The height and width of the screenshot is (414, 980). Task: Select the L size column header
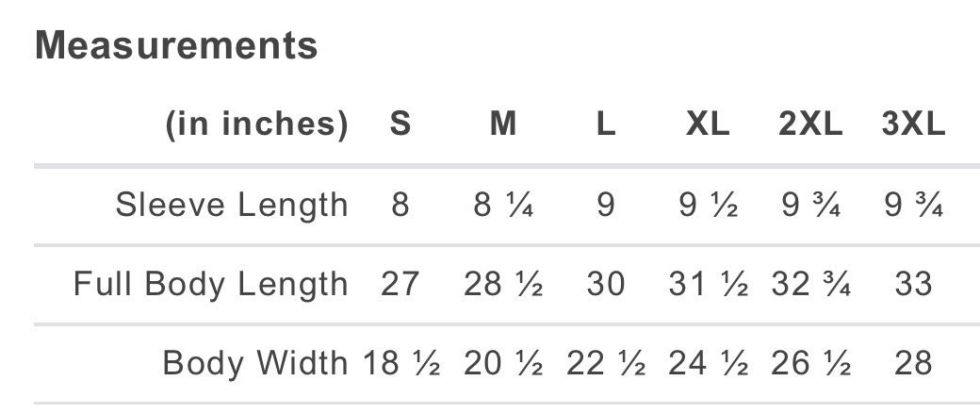coord(606,124)
